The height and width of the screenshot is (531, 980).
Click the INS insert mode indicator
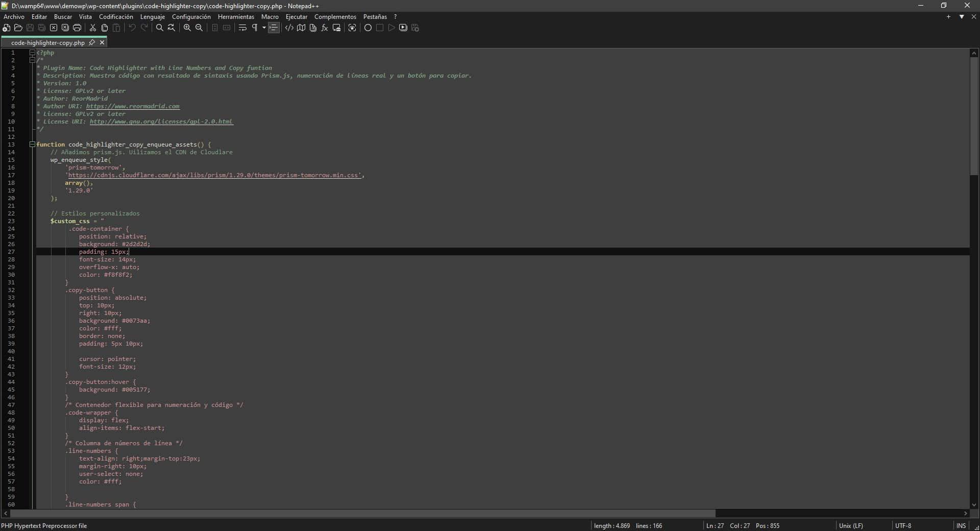click(x=961, y=526)
